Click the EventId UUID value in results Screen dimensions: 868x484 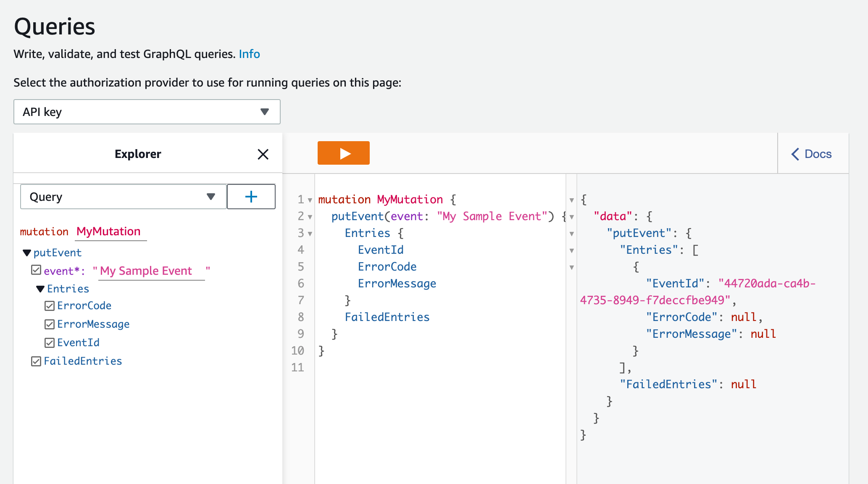[x=697, y=292]
